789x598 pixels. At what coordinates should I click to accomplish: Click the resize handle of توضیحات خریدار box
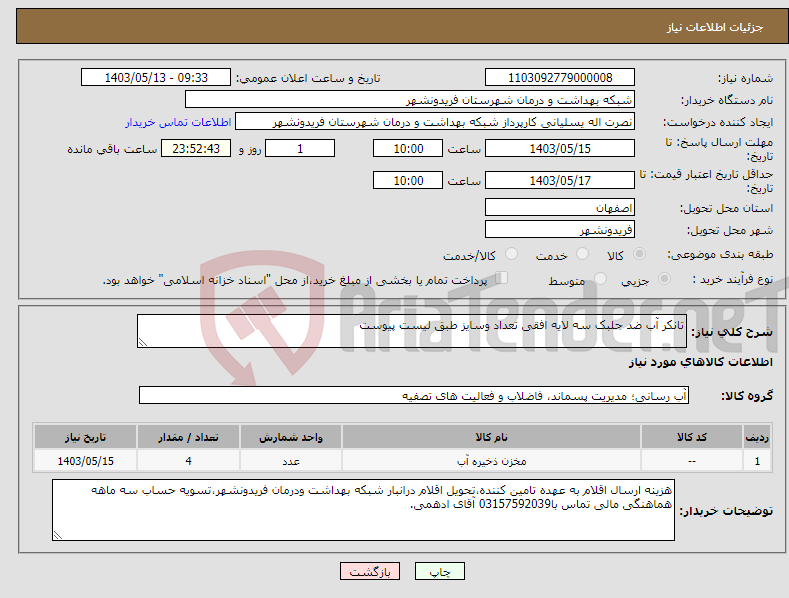point(58,535)
